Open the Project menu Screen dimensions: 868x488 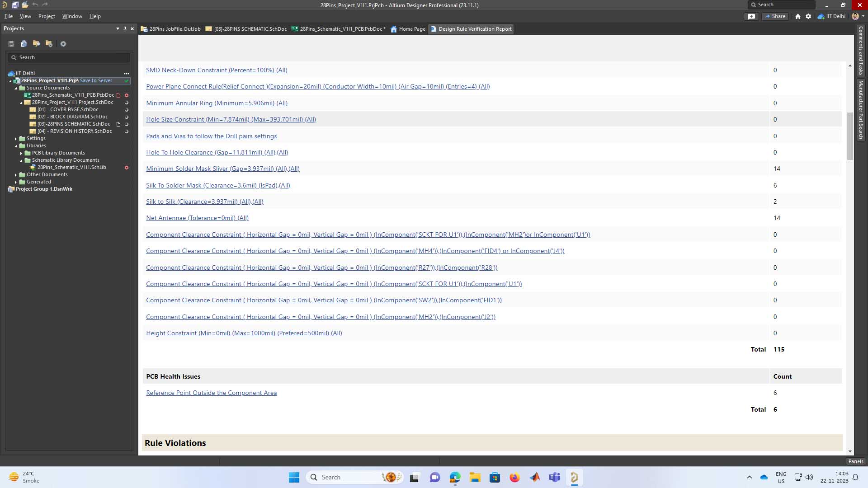(47, 16)
